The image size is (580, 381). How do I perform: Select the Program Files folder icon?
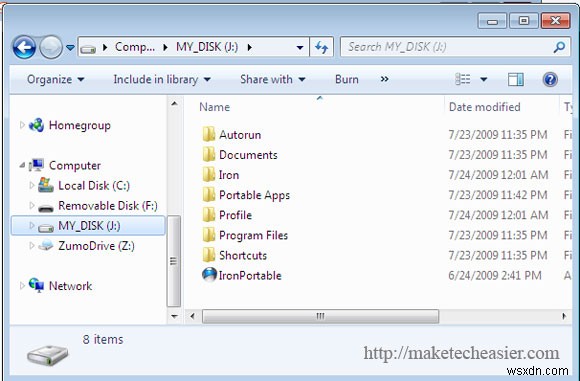tap(209, 235)
